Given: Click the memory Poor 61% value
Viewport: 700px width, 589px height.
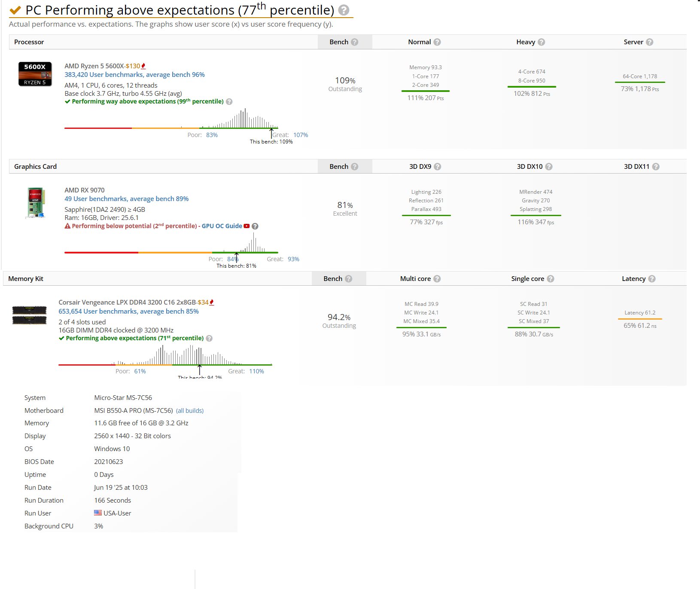Looking at the screenshot, I should tap(140, 371).
